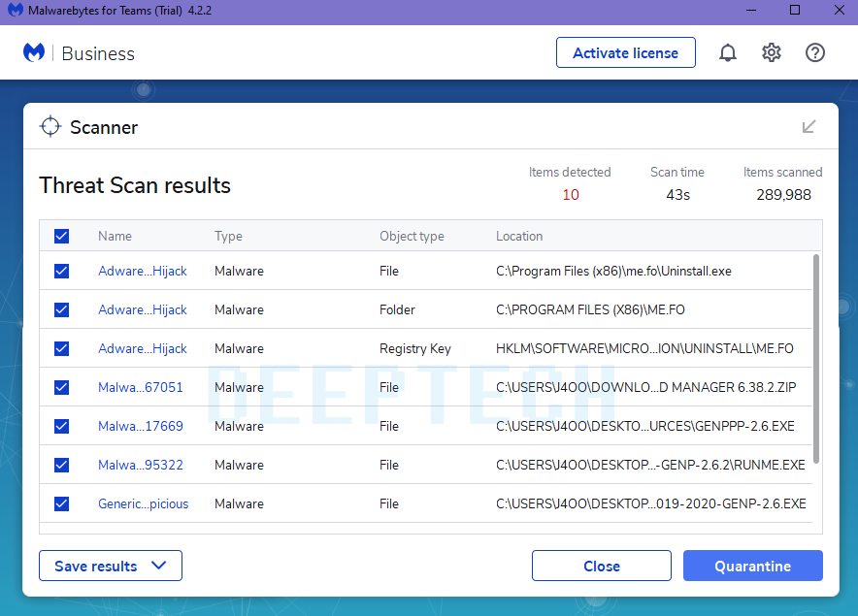Minimize the Malwarebytes window
Screen dimensions: 858x616
pyautogui.click(x=751, y=11)
